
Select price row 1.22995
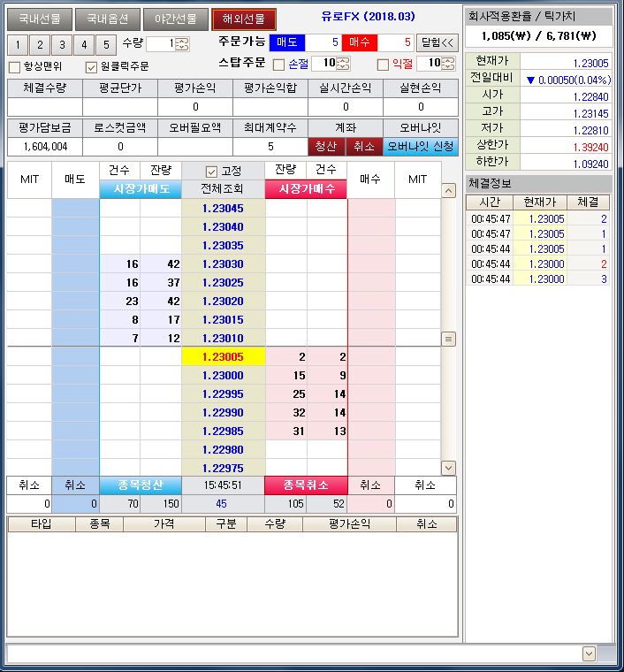coord(223,393)
